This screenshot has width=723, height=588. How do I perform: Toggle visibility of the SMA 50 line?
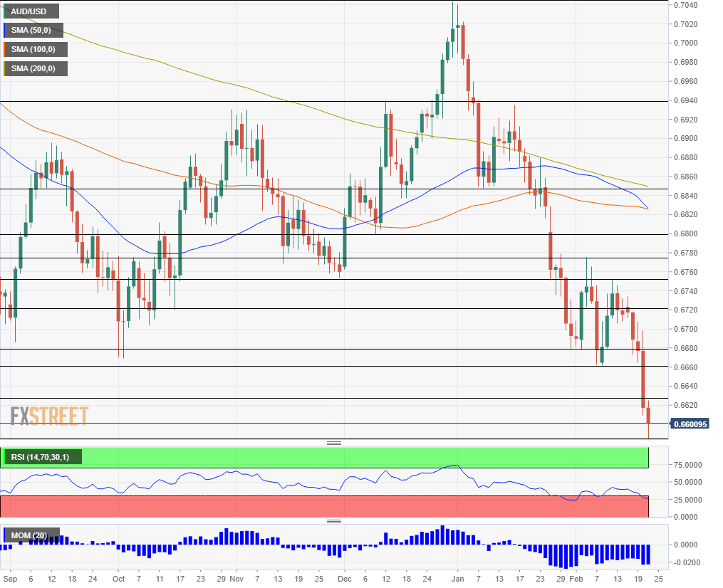pyautogui.click(x=32, y=30)
